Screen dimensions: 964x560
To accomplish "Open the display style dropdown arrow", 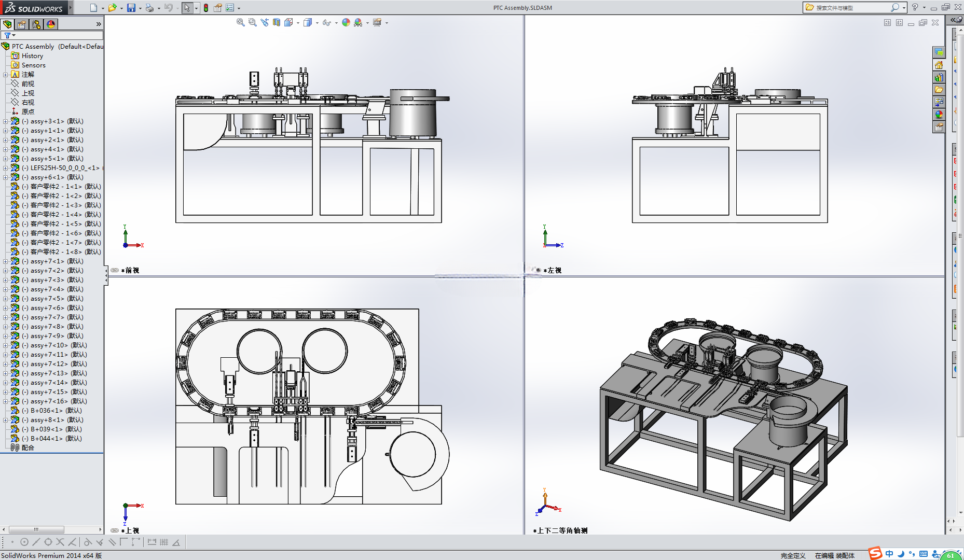I will [317, 23].
